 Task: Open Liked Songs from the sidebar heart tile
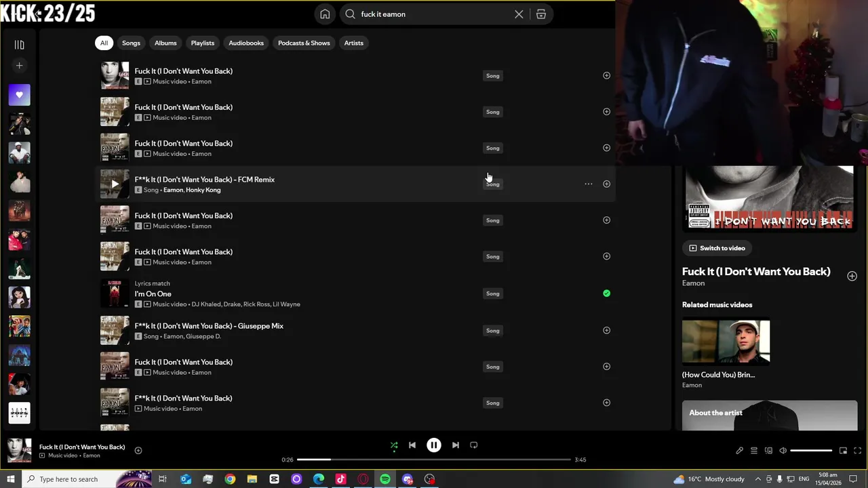click(19, 95)
